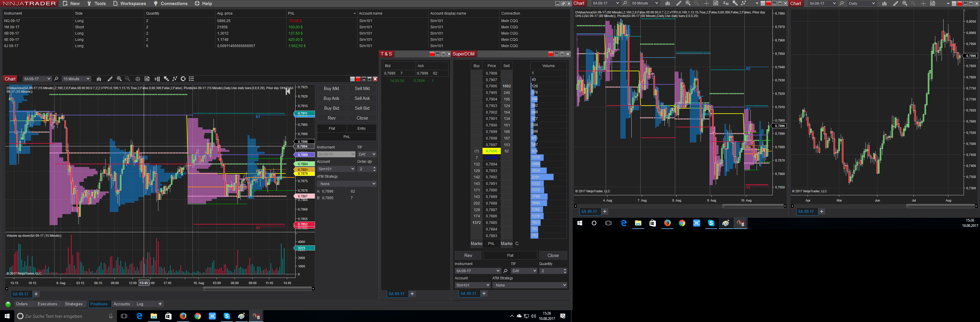Open Skype from the left taskbar

(x=227, y=316)
